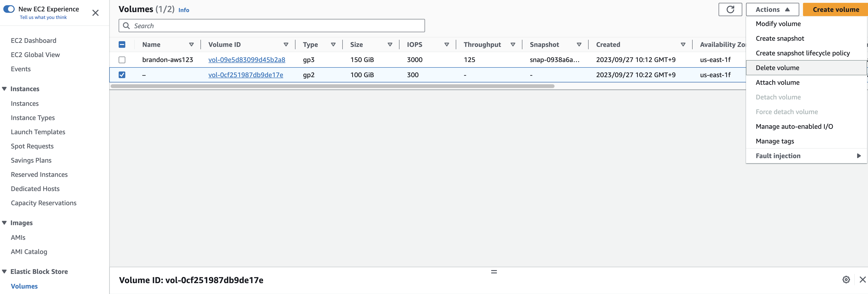Sort by the Type column arrow
868x294 pixels.
coord(333,45)
